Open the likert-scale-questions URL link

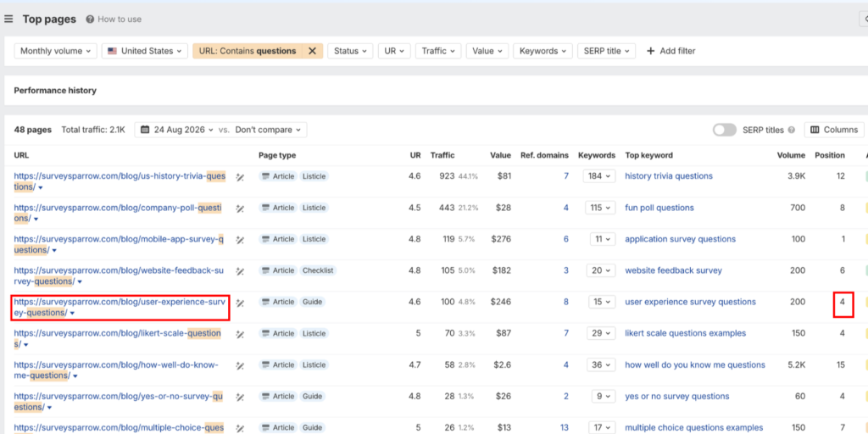pos(117,339)
